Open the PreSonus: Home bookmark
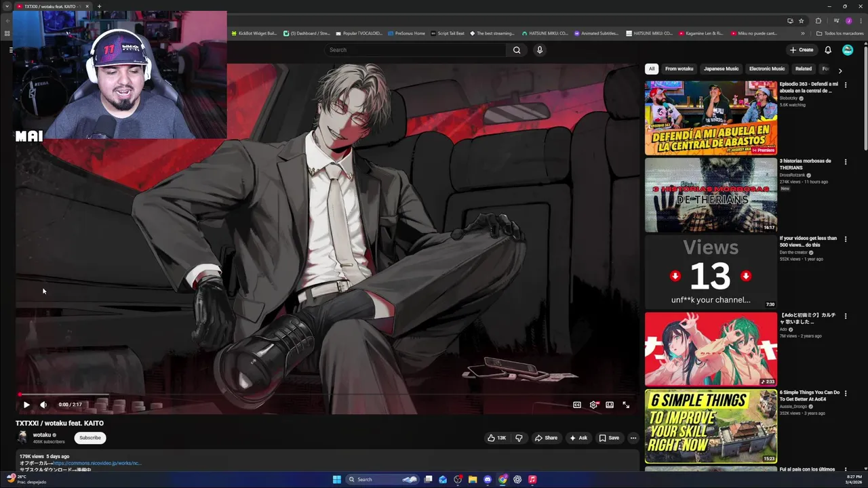 pyautogui.click(x=407, y=33)
